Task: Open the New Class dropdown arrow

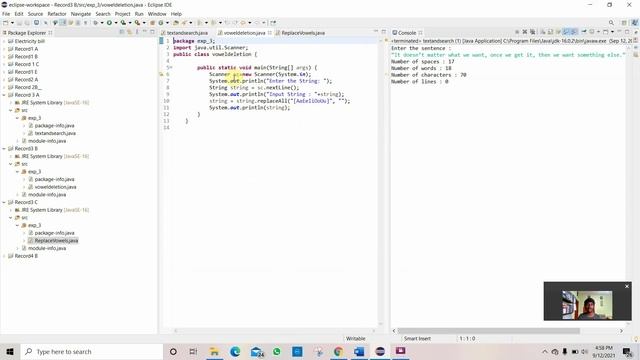Action: point(167,23)
